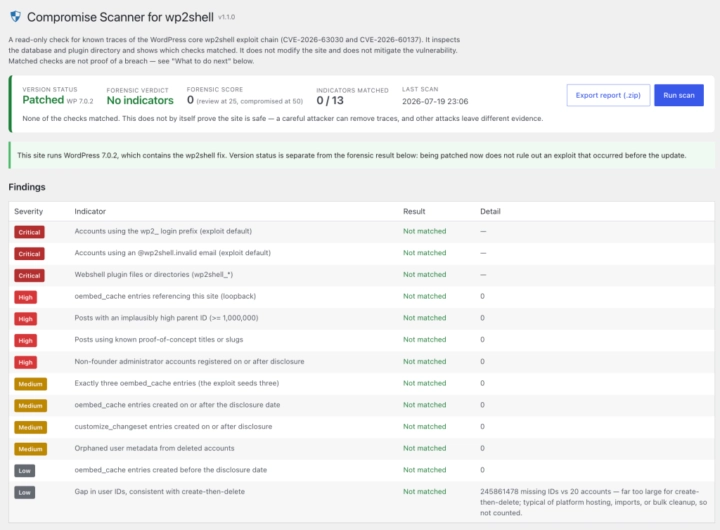Click the forensic score value 0
Screen dimensions: 720x530
click(x=190, y=100)
